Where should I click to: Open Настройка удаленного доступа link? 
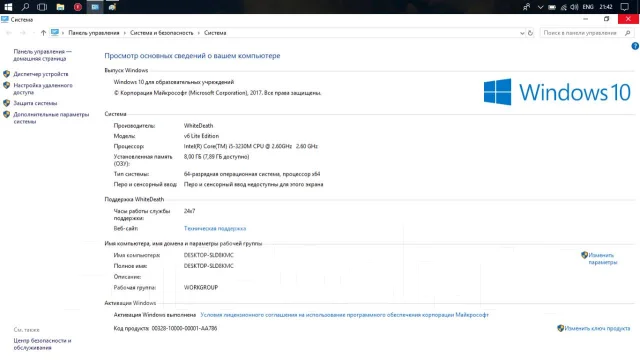[43, 89]
